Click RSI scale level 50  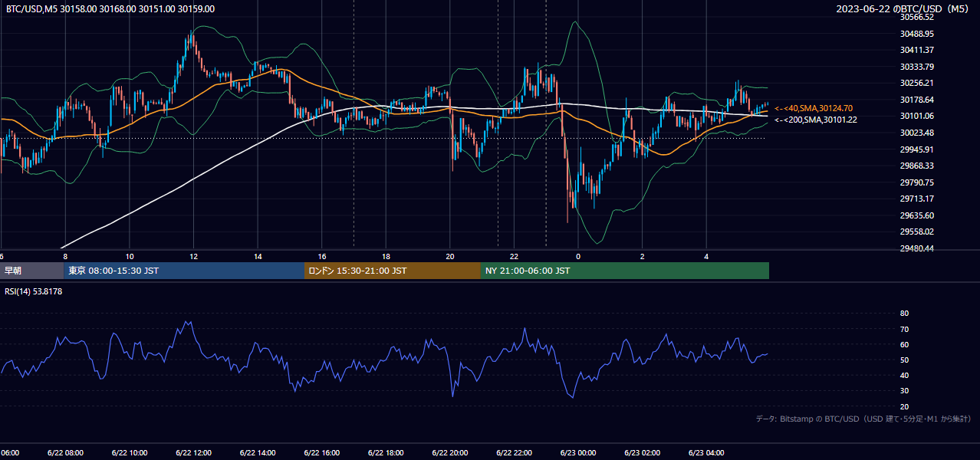tap(904, 360)
